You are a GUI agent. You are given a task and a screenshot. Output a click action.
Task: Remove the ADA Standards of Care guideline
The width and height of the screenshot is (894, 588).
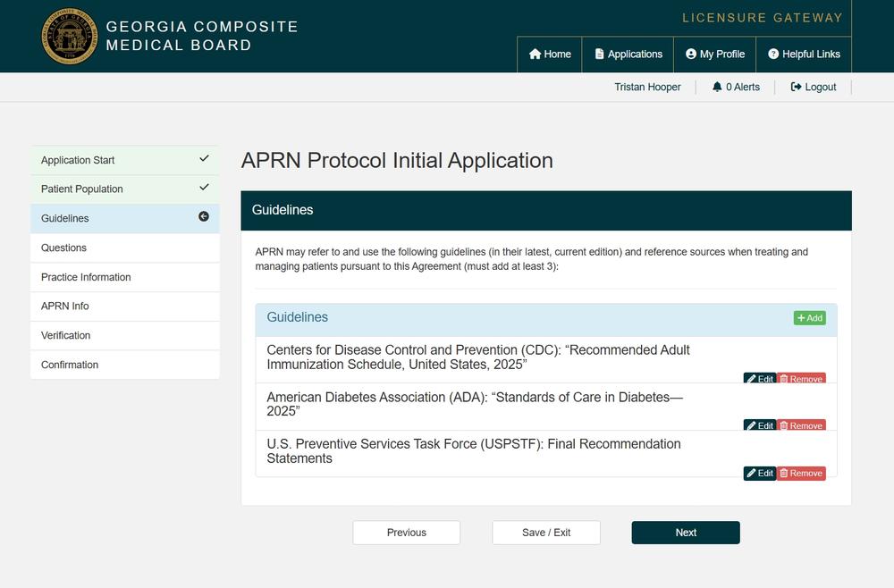801,425
